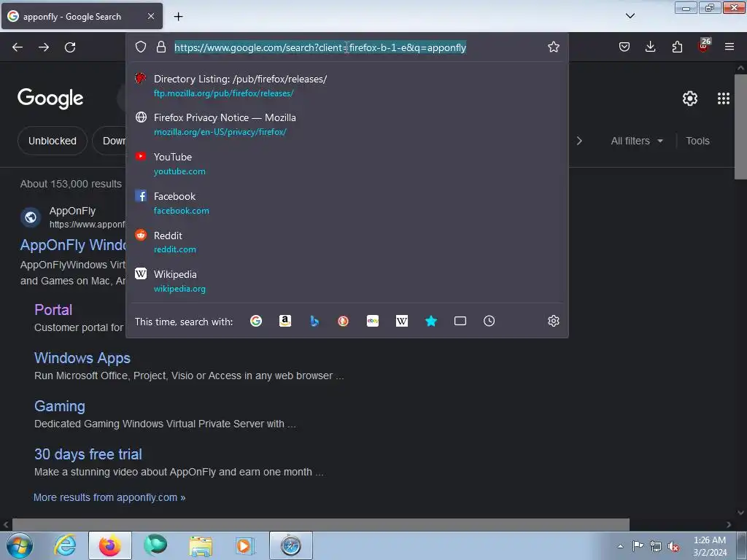747x560 pixels.
Task: Open the Extensions puzzle icon
Action: click(x=677, y=47)
